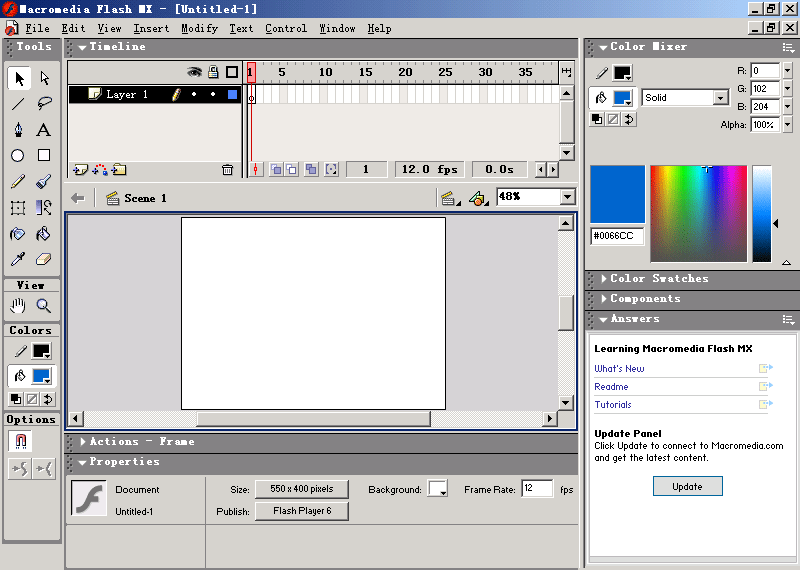
Task: Click the rainbow color picker field
Action: point(698,213)
